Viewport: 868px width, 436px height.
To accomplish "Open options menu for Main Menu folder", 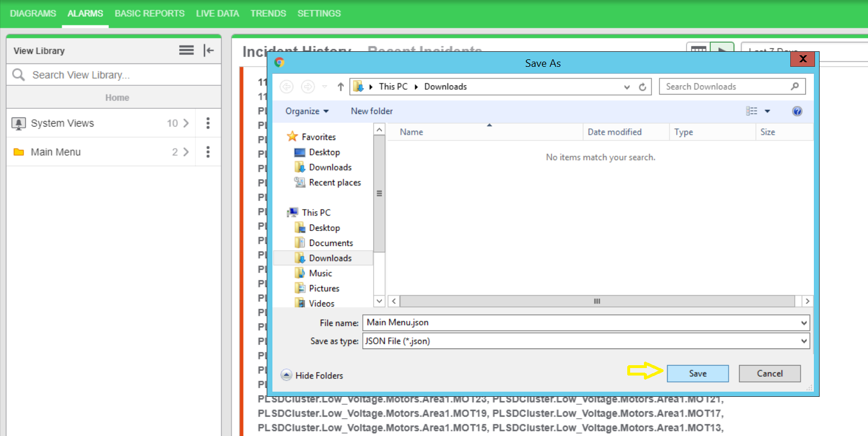I will tap(208, 152).
